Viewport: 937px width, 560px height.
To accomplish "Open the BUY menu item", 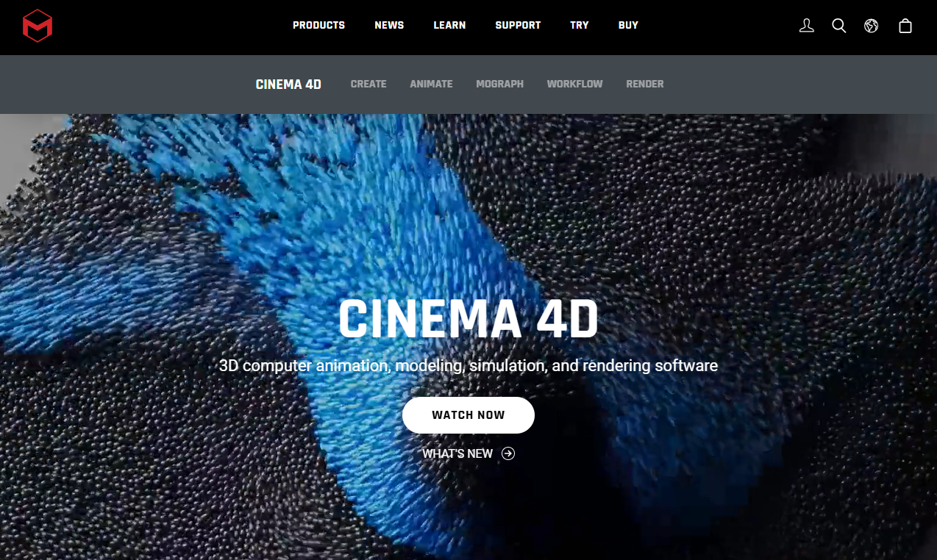I will 628,25.
